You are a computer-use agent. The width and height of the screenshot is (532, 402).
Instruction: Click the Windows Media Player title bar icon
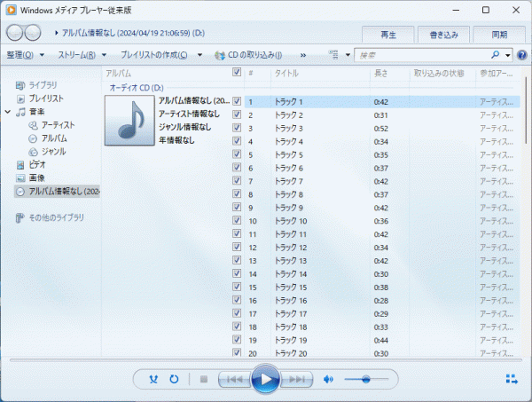(12, 10)
